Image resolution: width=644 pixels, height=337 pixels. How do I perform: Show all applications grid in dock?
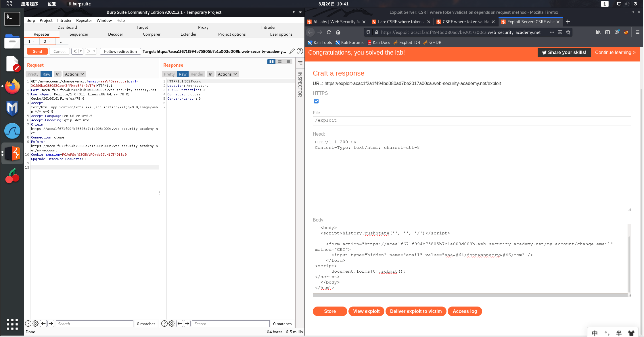pyautogui.click(x=12, y=324)
